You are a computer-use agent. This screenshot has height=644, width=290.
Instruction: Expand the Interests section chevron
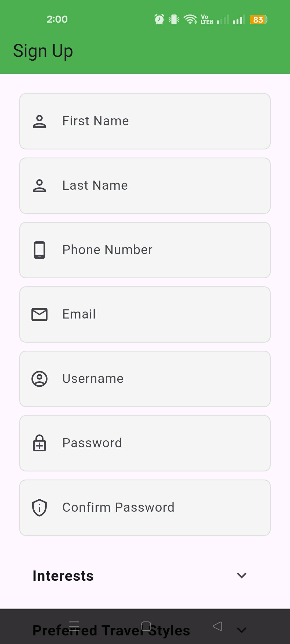(242, 575)
